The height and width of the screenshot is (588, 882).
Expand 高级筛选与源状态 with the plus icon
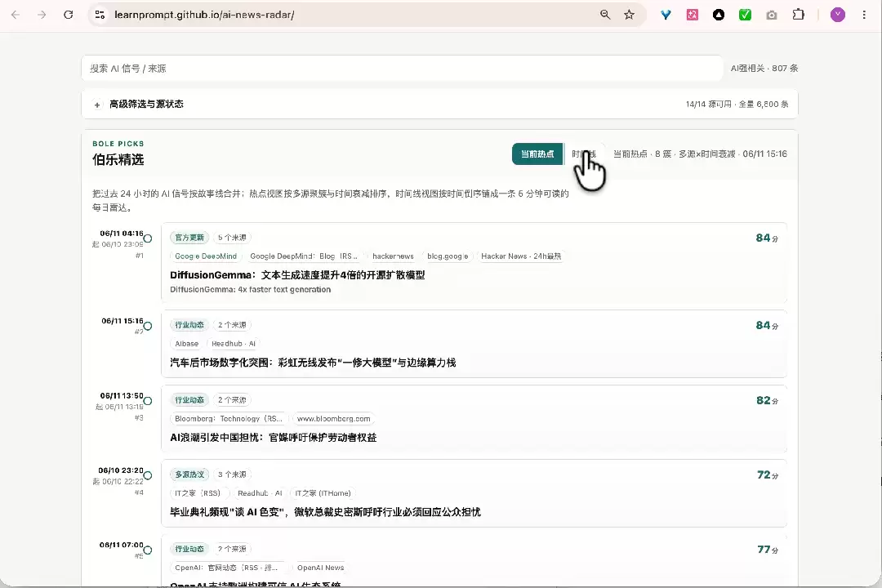pyautogui.click(x=97, y=105)
